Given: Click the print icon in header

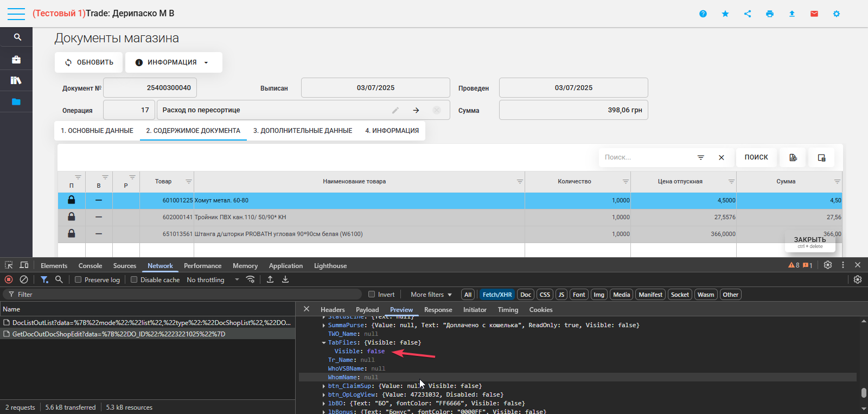Looking at the screenshot, I should (769, 14).
